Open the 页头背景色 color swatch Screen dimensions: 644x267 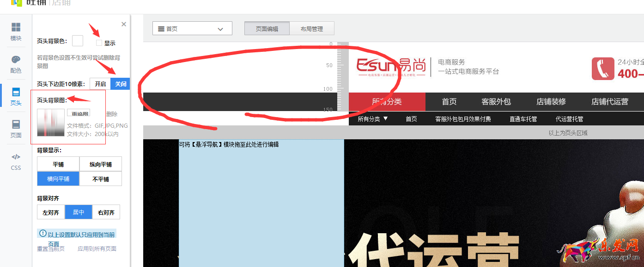click(x=78, y=41)
